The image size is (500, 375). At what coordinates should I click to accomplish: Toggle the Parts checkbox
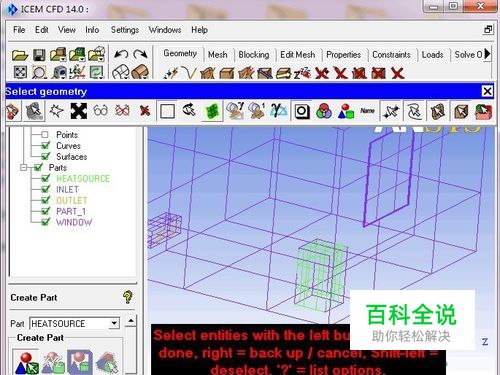(x=38, y=167)
